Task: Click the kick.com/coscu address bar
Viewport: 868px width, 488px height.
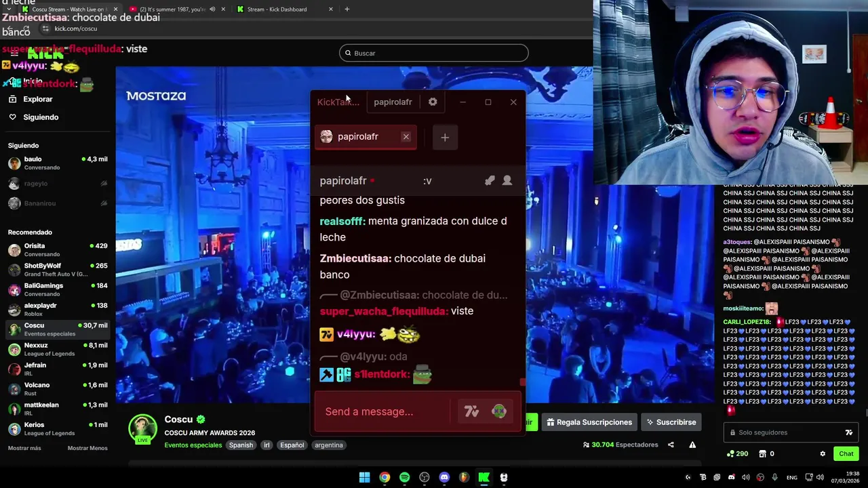Action: pyautogui.click(x=76, y=28)
